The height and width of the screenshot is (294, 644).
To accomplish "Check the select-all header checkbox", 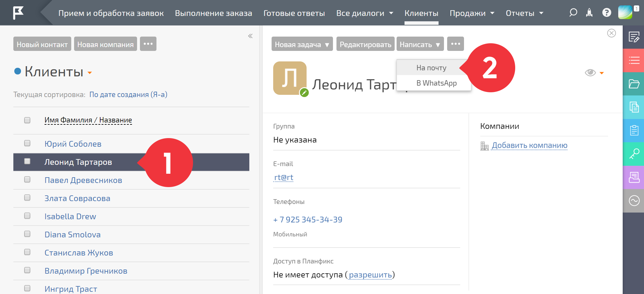I will point(27,120).
